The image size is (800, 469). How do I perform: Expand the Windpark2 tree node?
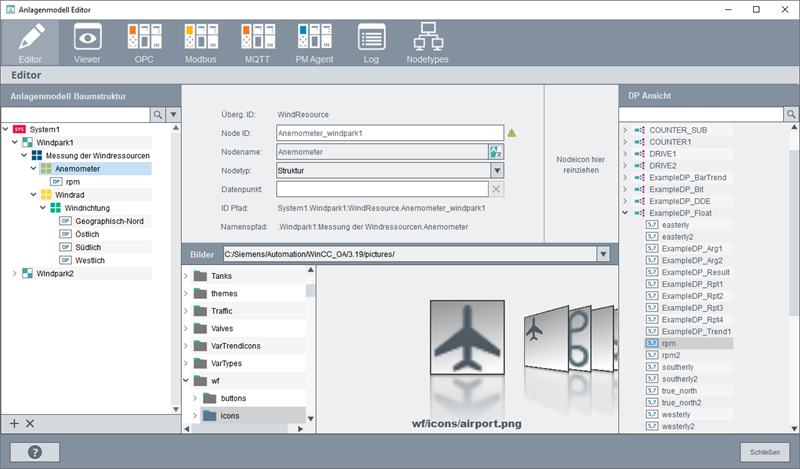click(x=14, y=273)
